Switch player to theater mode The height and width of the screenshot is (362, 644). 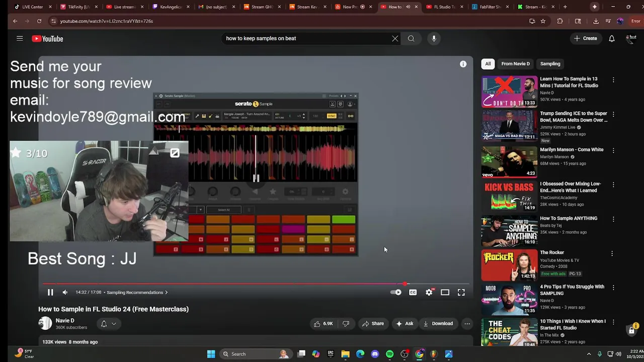[x=445, y=292]
